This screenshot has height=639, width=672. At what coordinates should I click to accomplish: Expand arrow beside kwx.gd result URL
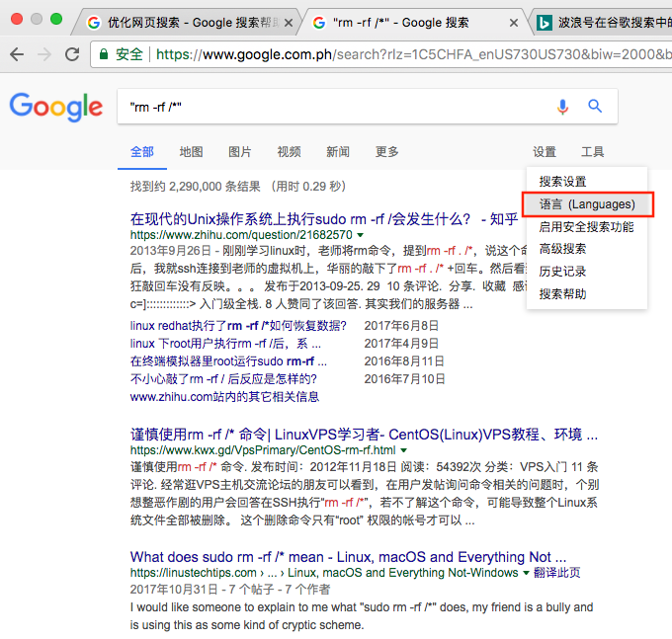[x=403, y=450]
